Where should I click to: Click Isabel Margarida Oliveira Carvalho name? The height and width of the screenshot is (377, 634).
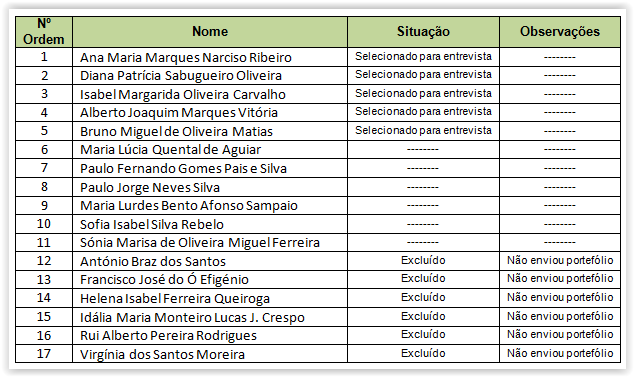point(183,94)
